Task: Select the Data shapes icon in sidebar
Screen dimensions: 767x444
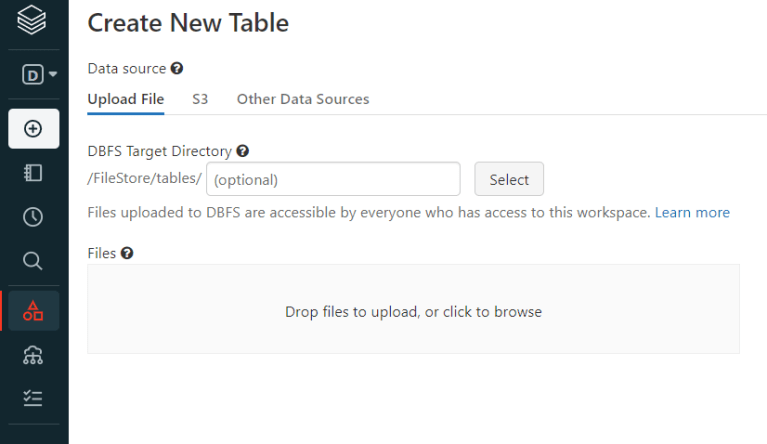Action: 33,310
